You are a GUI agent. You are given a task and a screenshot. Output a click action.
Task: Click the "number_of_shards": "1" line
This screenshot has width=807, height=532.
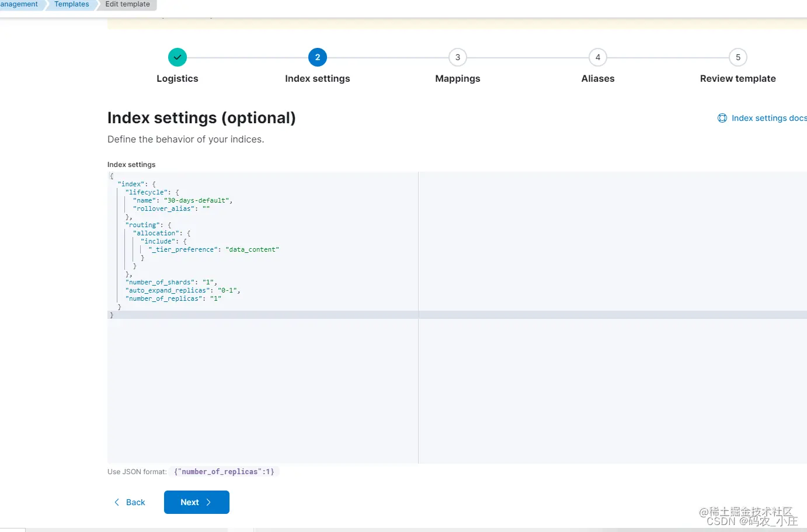tap(171, 282)
